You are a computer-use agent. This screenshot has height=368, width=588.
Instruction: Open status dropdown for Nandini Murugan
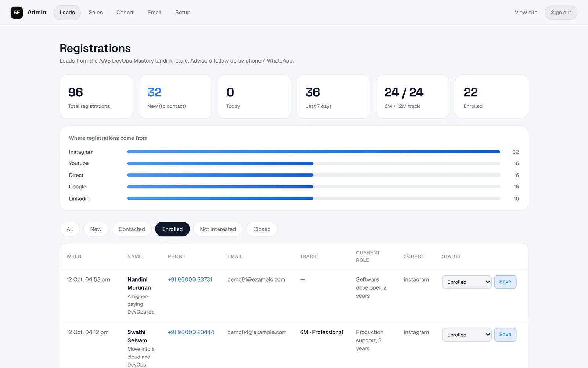tap(467, 282)
